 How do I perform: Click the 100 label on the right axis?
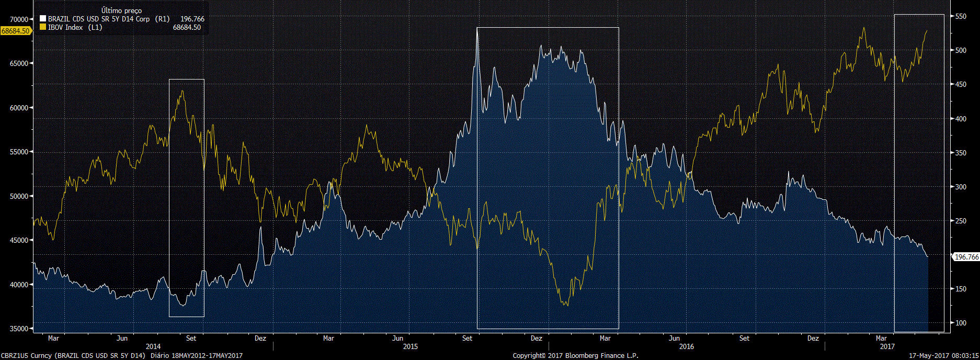pos(961,323)
